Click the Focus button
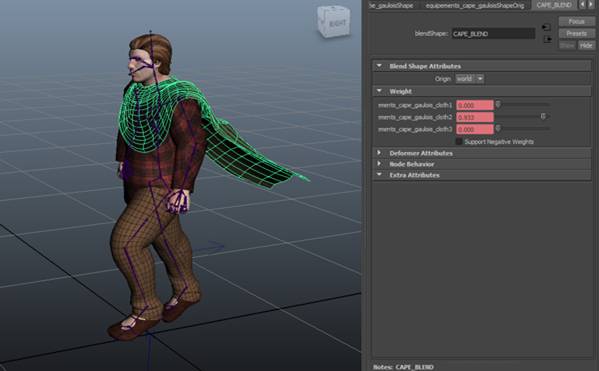Viewport: 599px width, 371px height. (x=576, y=21)
